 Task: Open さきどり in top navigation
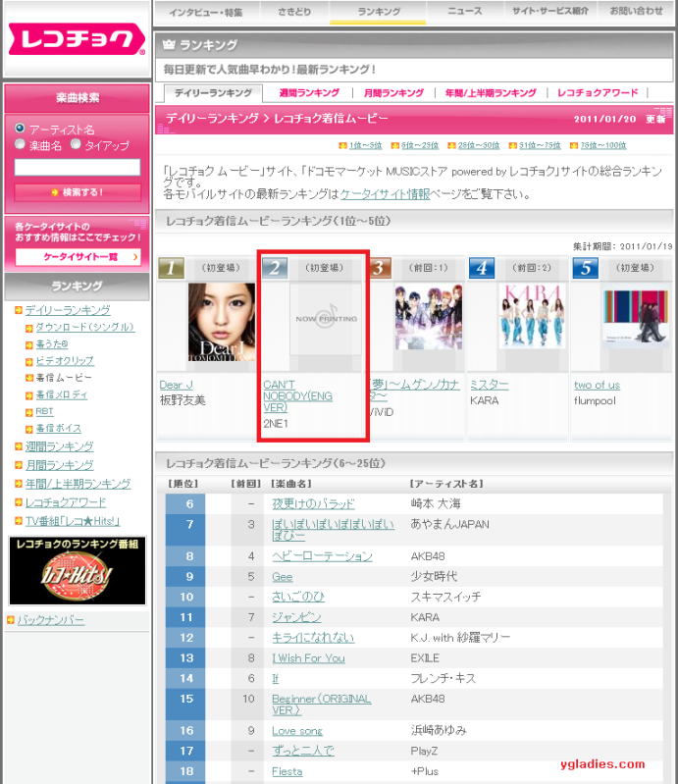coord(294,12)
